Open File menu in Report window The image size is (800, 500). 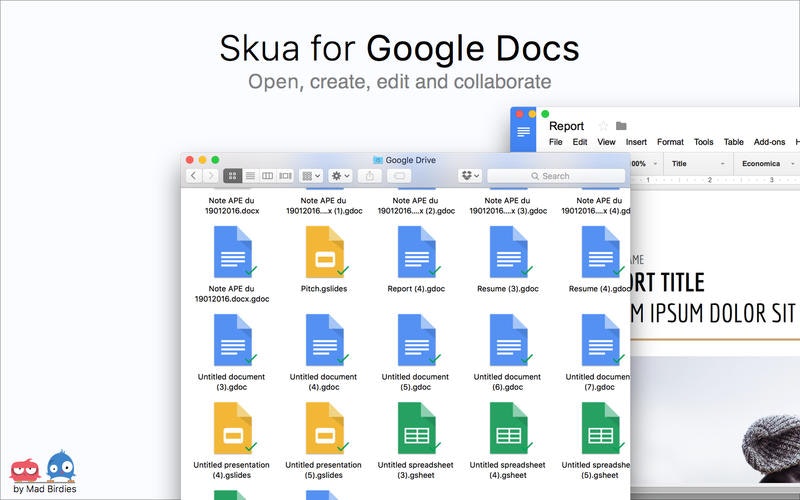pos(556,142)
